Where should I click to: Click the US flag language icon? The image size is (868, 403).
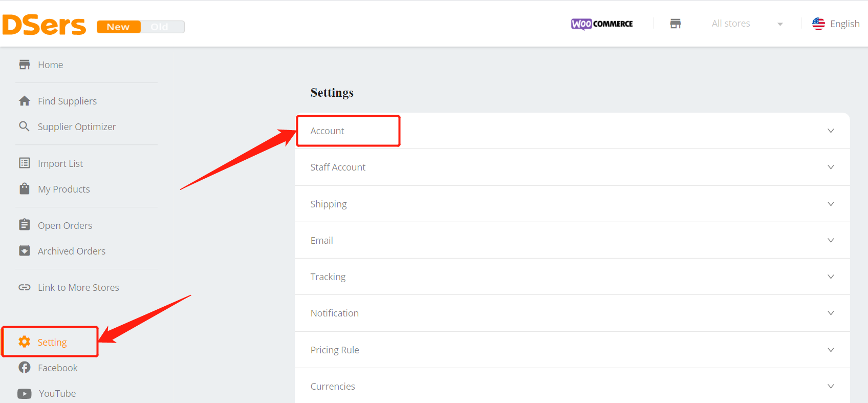point(818,24)
